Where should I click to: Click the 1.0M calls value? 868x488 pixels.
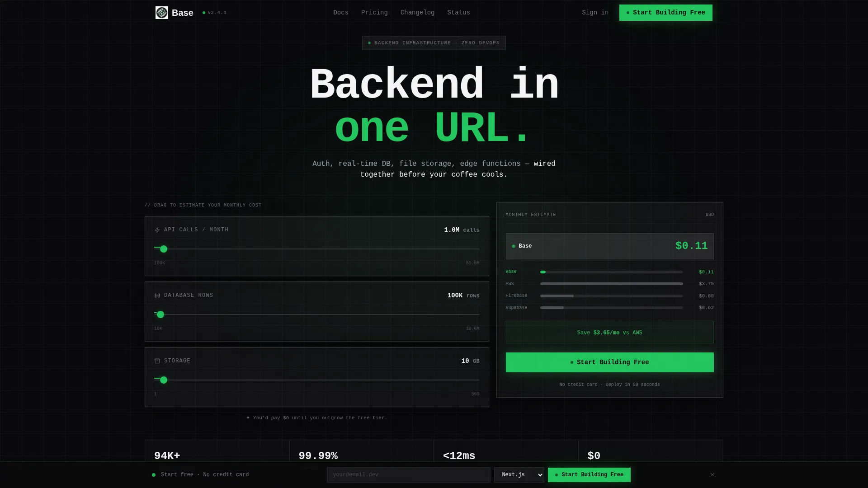click(x=462, y=230)
